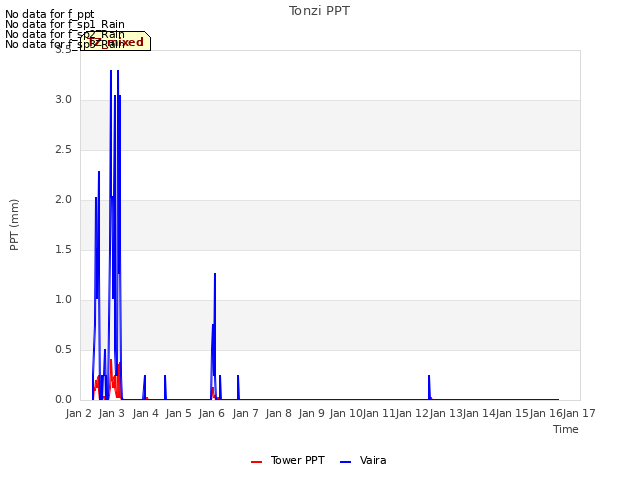The width and height of the screenshot is (640, 480).
Task: Click the Jan 2 x-axis tick label
Action: click(x=79, y=413)
